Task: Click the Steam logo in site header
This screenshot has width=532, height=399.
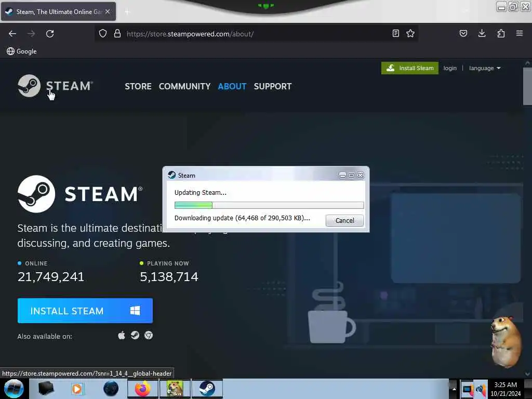Action: (x=55, y=86)
